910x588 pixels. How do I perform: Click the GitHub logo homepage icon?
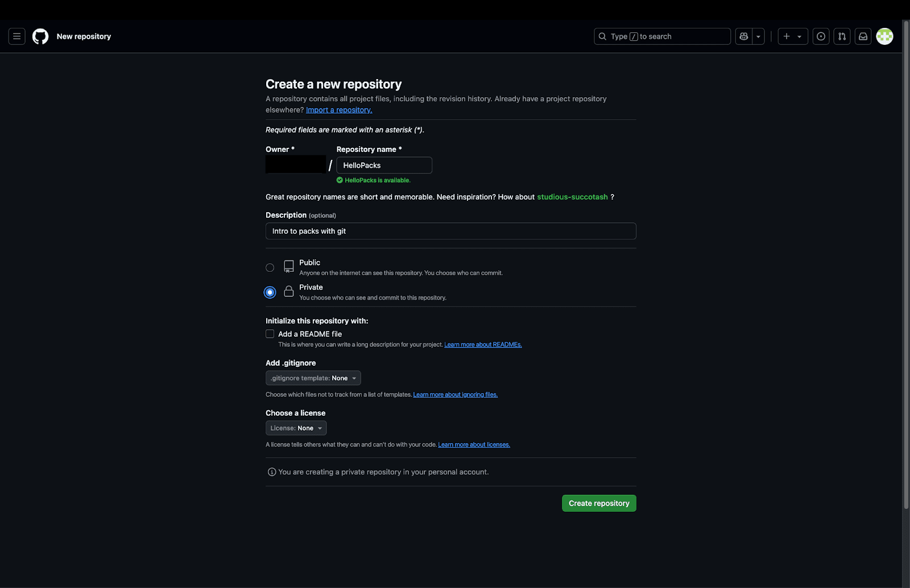40,36
